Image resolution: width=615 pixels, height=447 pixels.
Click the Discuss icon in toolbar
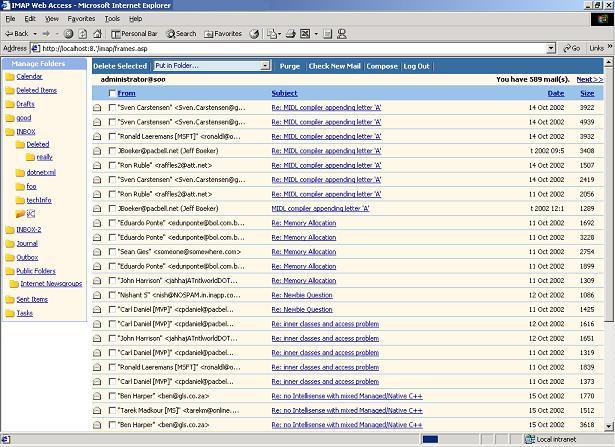(x=328, y=34)
